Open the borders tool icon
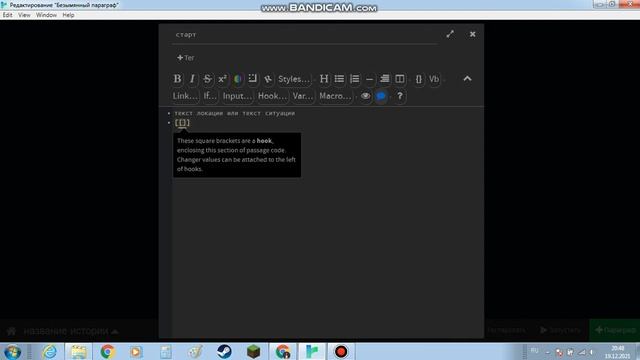This screenshot has width=640, height=360. pos(253,79)
